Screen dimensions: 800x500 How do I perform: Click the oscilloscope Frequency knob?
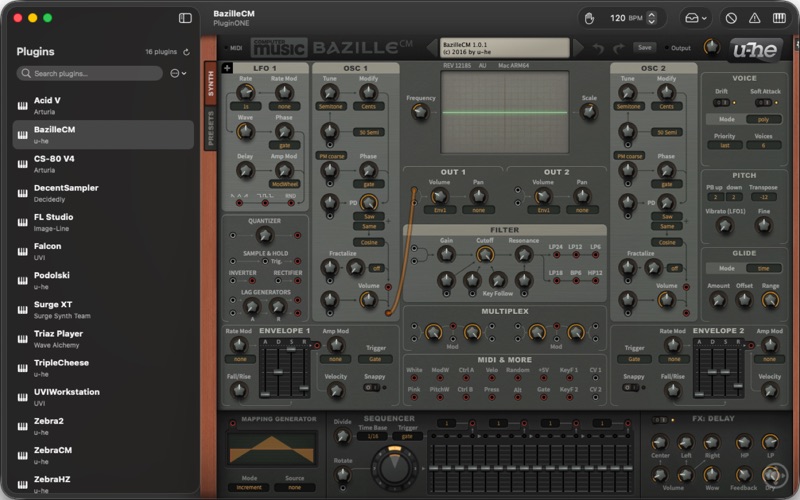[x=420, y=111]
